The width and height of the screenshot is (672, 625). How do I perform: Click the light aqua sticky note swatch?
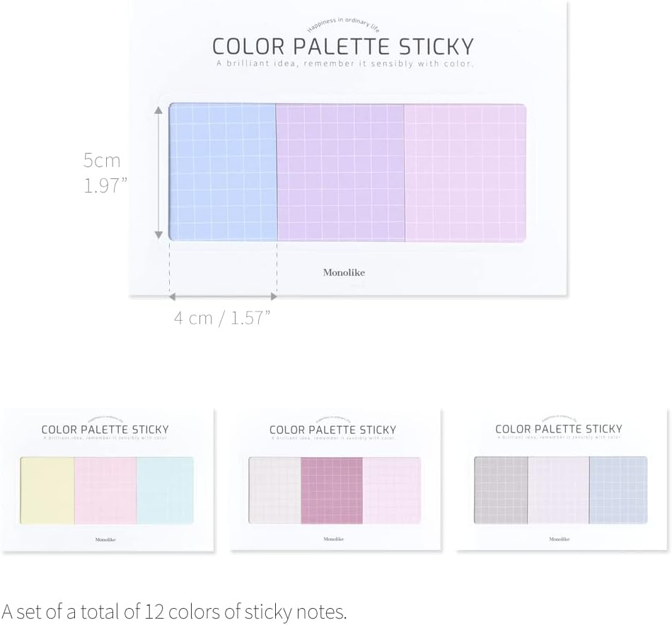click(x=164, y=491)
